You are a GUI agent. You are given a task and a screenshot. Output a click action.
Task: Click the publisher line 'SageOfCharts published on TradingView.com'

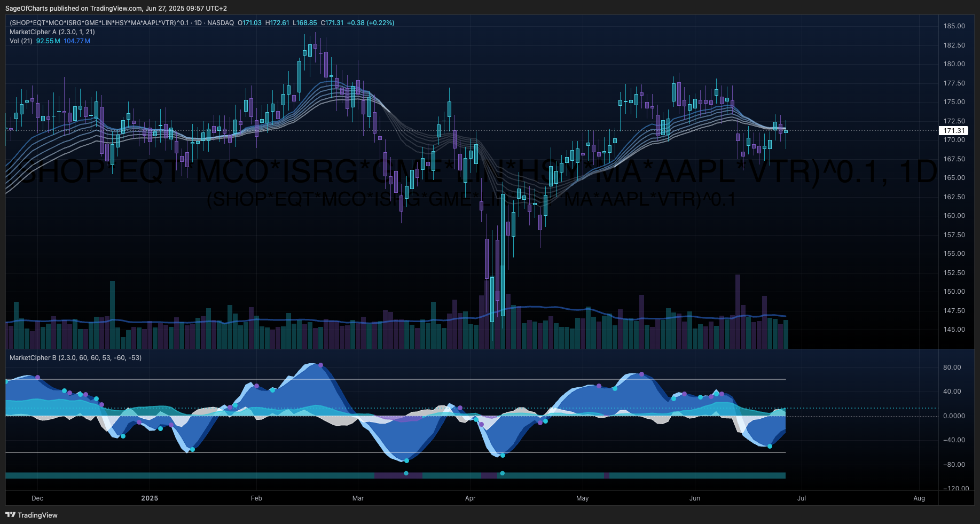click(x=74, y=9)
